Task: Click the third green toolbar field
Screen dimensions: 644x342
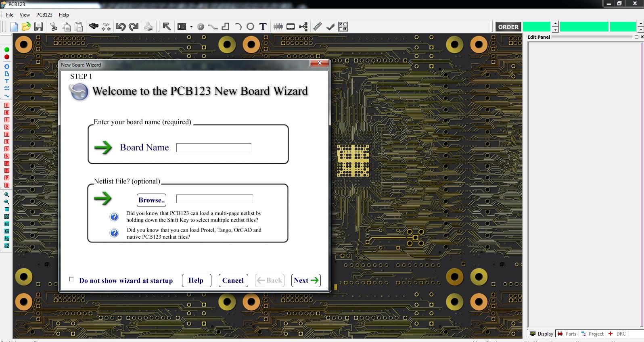Action: pos(623,27)
